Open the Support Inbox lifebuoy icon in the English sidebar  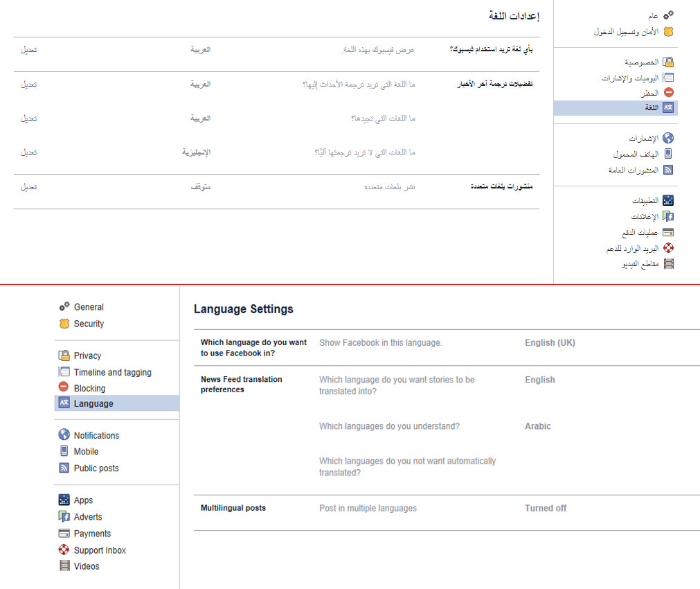[x=64, y=550]
